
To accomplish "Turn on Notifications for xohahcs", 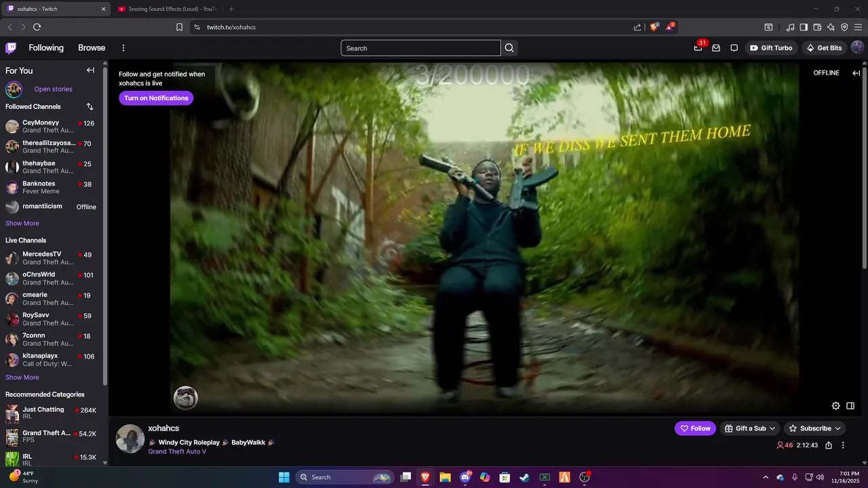I will [x=156, y=98].
